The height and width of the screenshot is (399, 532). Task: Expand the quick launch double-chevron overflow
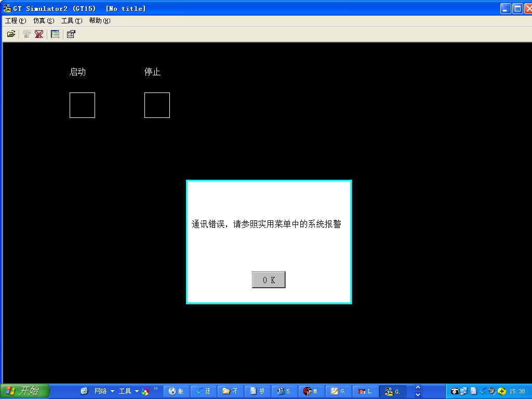tap(155, 389)
